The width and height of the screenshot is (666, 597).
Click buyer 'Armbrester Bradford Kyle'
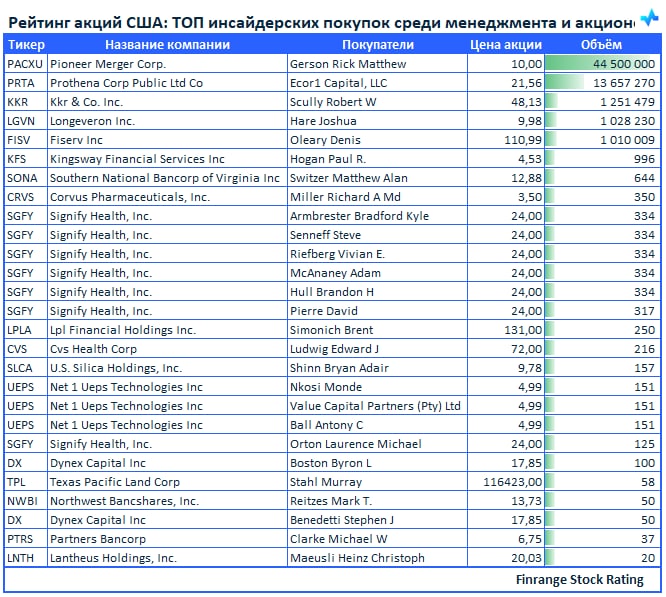click(359, 216)
